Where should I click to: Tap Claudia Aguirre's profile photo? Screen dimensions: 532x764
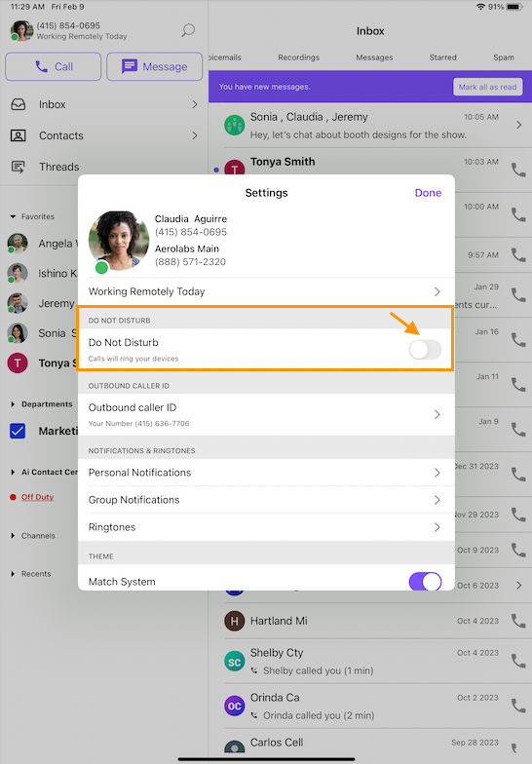[119, 241]
